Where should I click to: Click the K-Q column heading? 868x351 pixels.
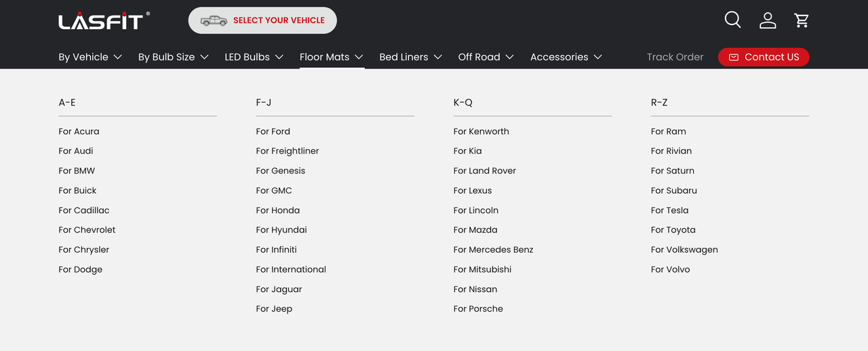click(463, 102)
